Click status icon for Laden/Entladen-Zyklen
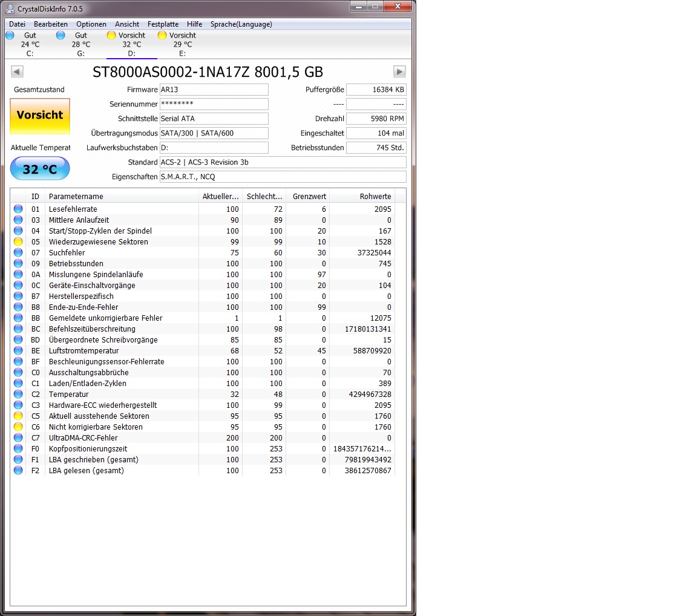This screenshot has height=616, width=697. [x=18, y=383]
